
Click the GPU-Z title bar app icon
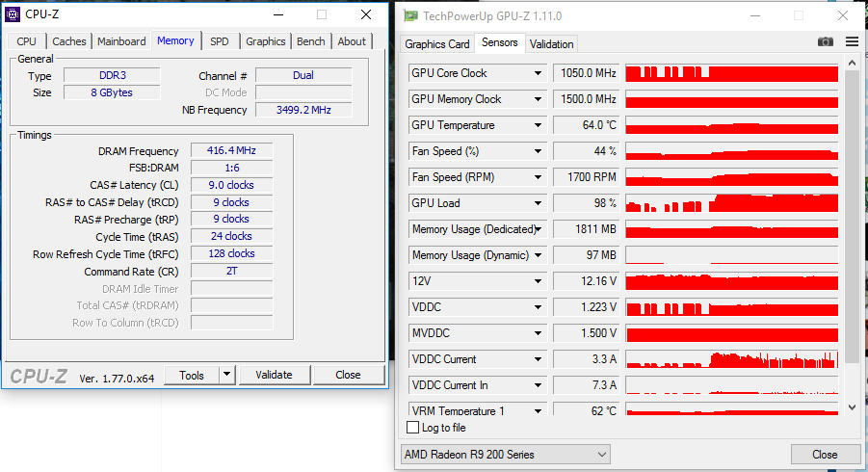click(410, 16)
